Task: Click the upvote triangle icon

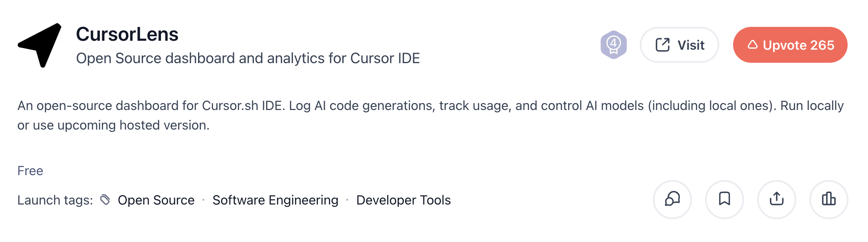Action: pyautogui.click(x=752, y=45)
